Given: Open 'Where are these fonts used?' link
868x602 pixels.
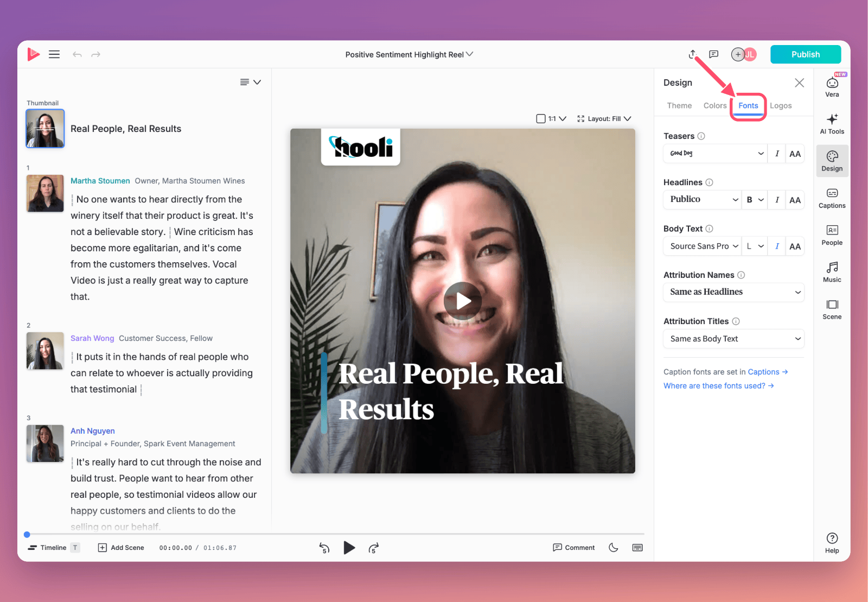Looking at the screenshot, I should [x=718, y=386].
